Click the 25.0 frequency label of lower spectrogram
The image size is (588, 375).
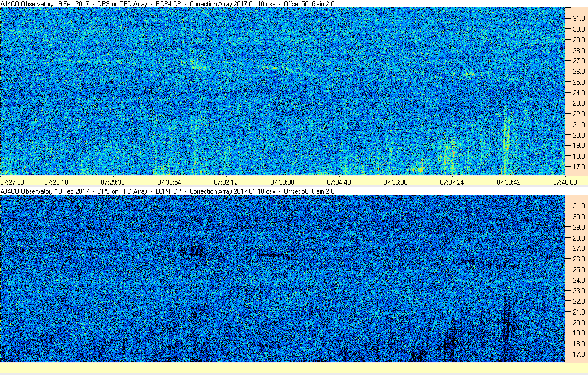(x=578, y=270)
